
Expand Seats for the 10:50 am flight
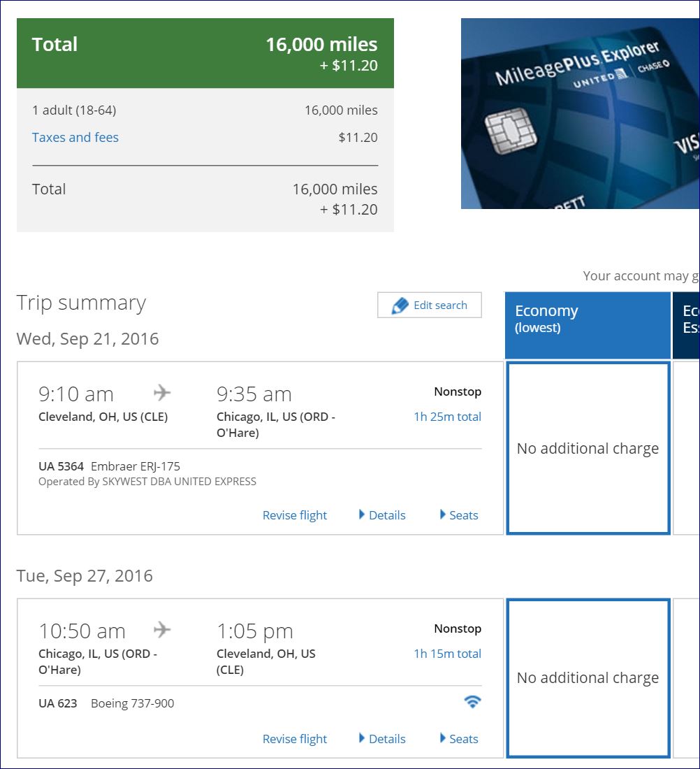pyautogui.click(x=459, y=739)
